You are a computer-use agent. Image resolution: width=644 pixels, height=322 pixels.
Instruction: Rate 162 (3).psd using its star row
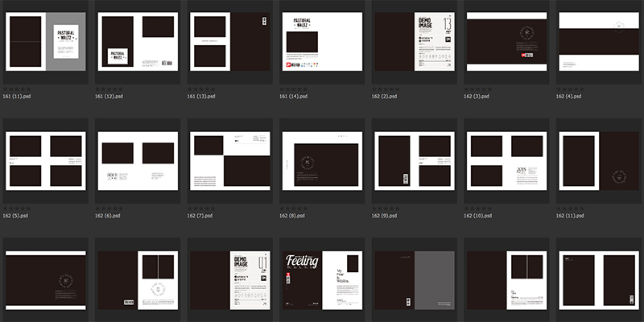click(477, 89)
